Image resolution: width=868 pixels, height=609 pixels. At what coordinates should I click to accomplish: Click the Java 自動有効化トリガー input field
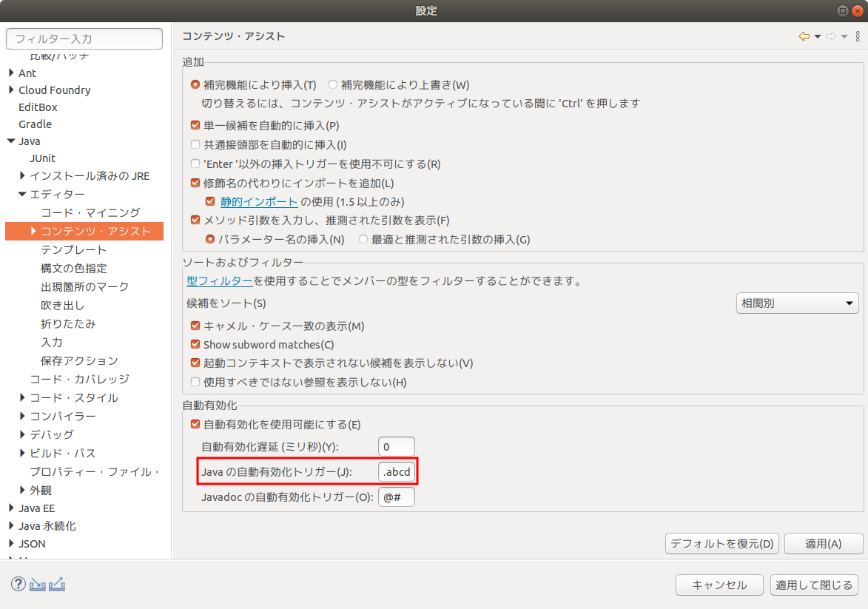point(396,472)
